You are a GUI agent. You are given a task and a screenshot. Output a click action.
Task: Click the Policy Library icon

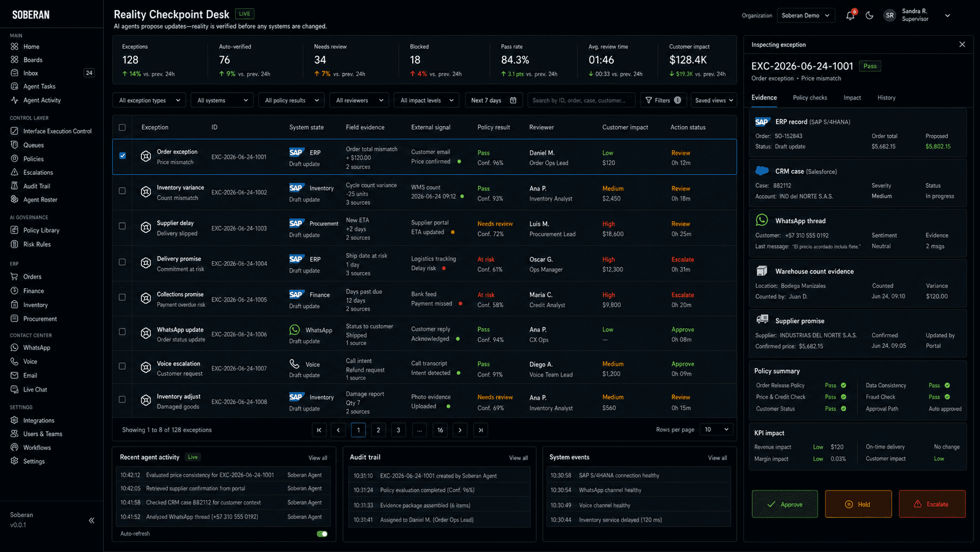15,230
